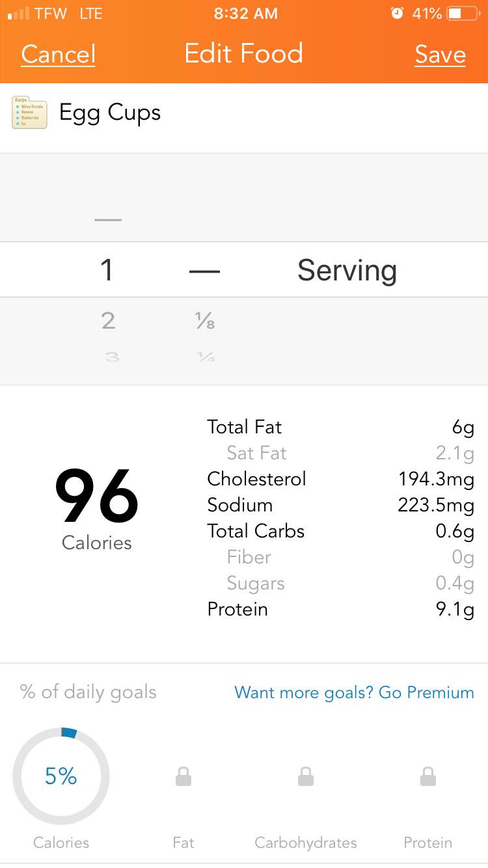Tap the Calories 5% progress ring
Viewport: 488px width, 868px height.
pos(61,776)
